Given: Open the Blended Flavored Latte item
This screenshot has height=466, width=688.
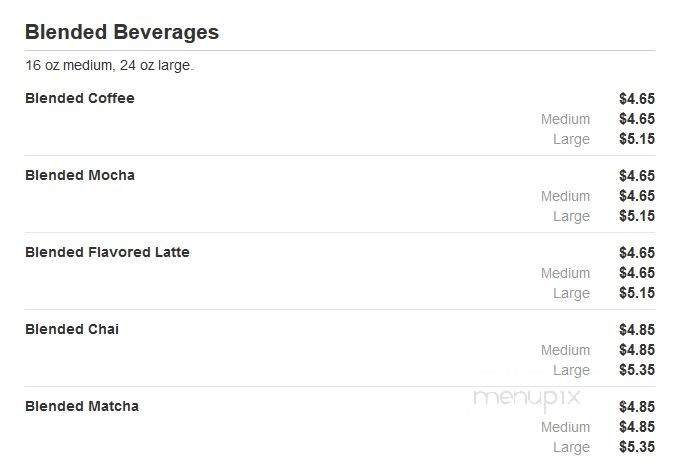Looking at the screenshot, I should (x=107, y=252).
